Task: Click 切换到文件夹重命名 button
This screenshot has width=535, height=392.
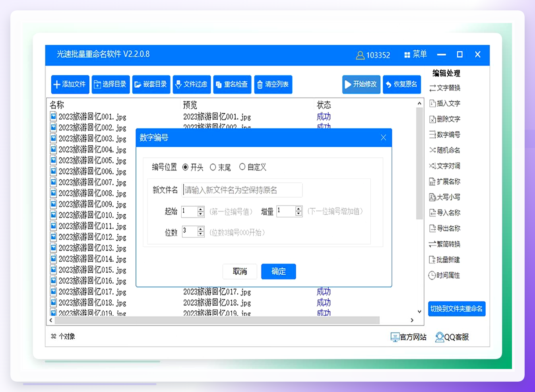Action: [x=457, y=309]
